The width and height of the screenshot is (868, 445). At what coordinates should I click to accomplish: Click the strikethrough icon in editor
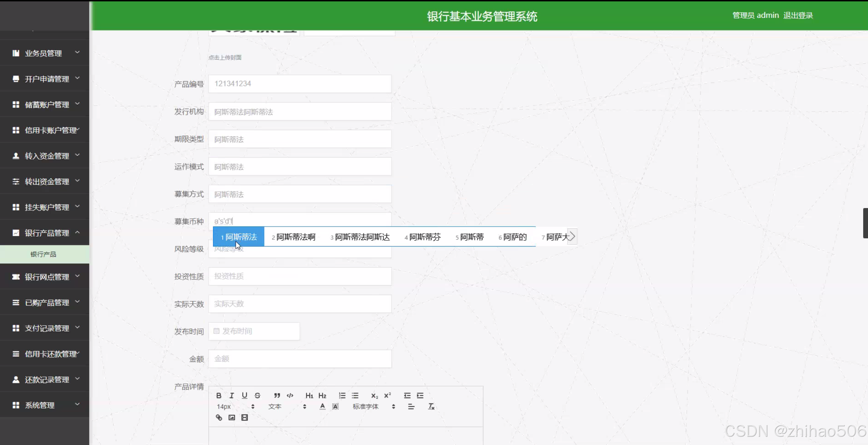(x=257, y=395)
